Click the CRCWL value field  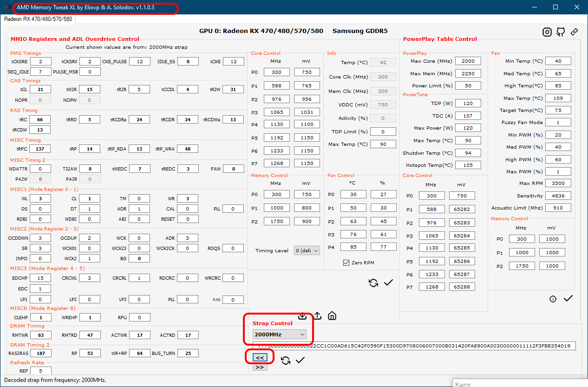[90, 278]
